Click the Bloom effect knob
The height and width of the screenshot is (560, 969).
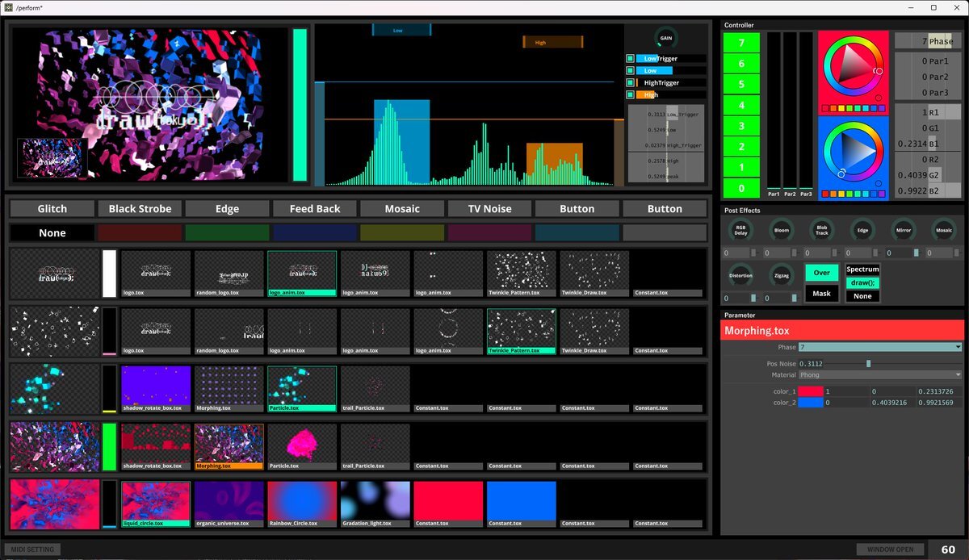point(781,231)
